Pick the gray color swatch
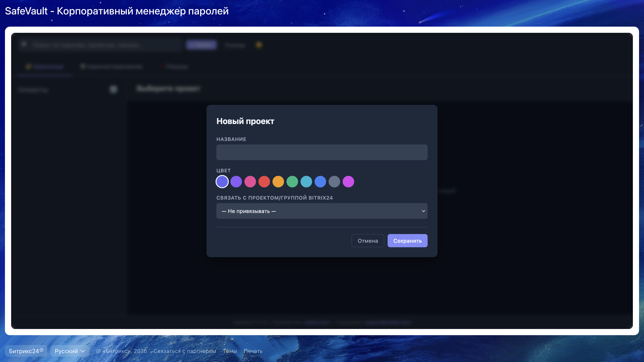This screenshot has width=644, height=362. 334,182
